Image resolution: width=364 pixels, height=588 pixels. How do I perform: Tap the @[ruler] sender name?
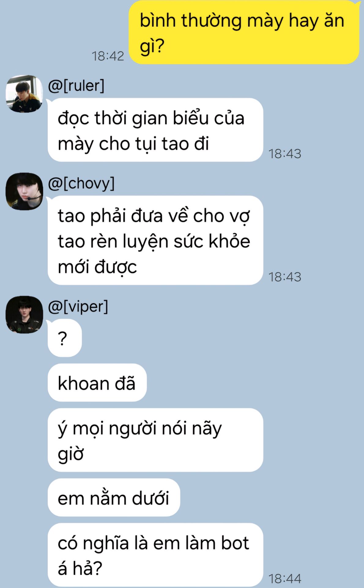[x=76, y=85]
